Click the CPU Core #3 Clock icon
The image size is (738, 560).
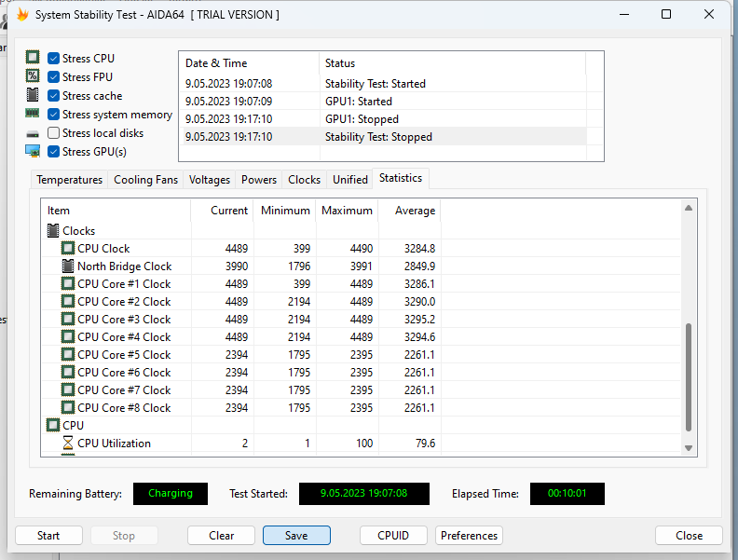coord(68,319)
